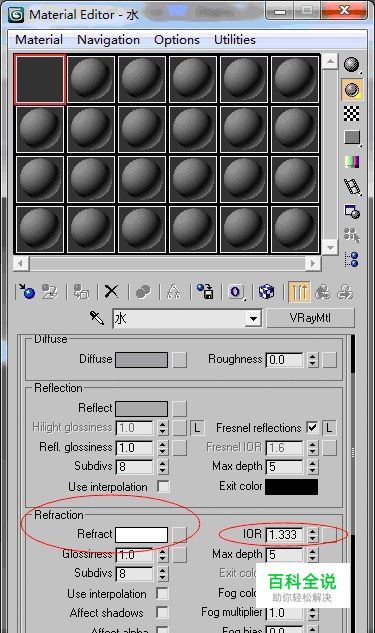
Task: Click the black Exit color swatch
Action: point(291,486)
